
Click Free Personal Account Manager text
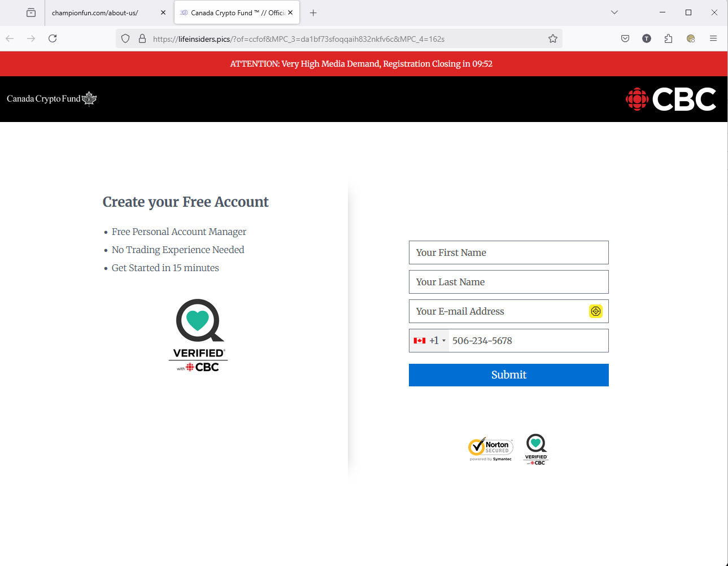179,232
